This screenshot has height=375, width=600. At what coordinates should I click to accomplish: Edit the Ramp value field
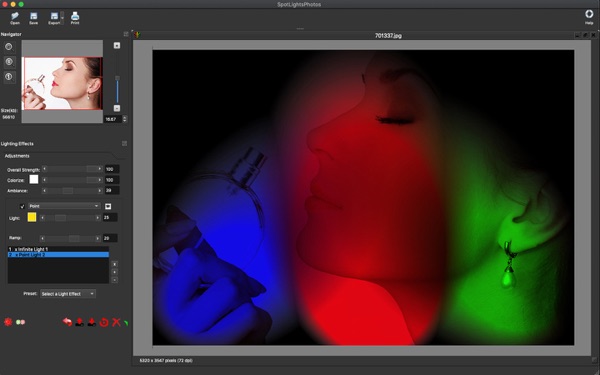pyautogui.click(x=110, y=238)
